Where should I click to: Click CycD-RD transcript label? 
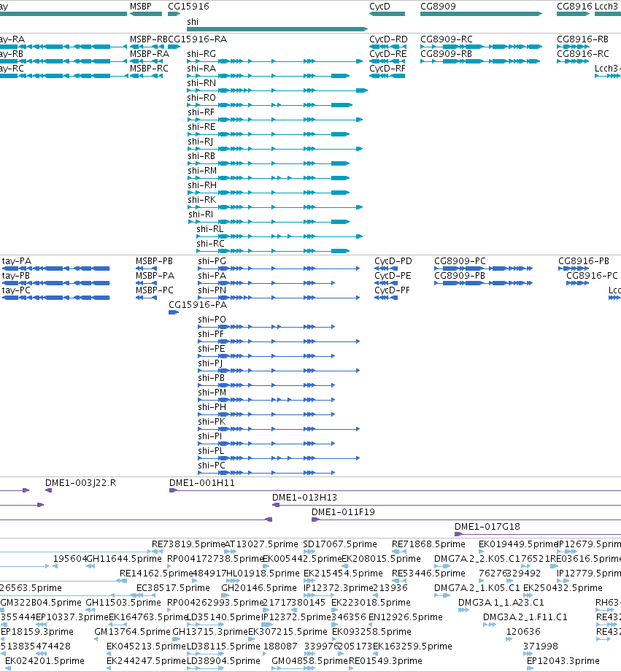[x=388, y=39]
